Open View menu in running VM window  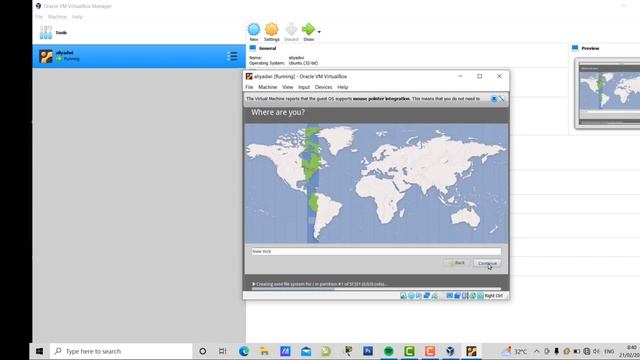coord(287,87)
